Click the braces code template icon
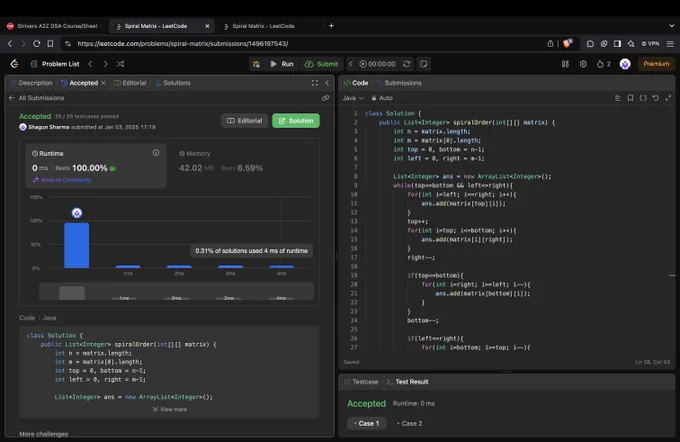 point(643,98)
